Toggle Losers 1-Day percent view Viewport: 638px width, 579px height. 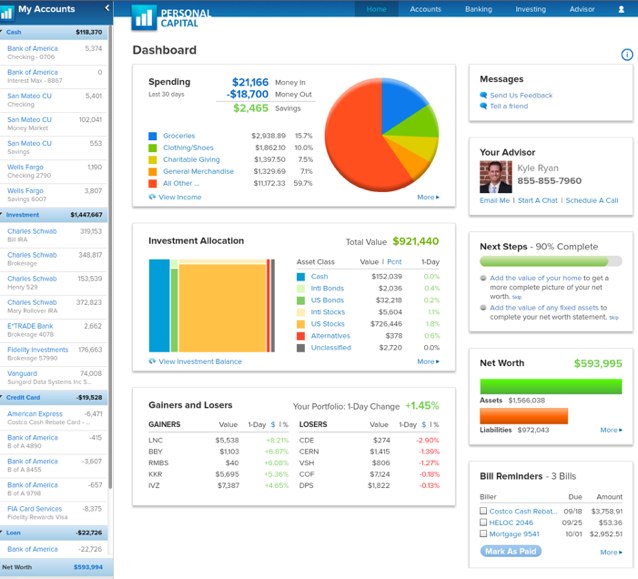436,424
